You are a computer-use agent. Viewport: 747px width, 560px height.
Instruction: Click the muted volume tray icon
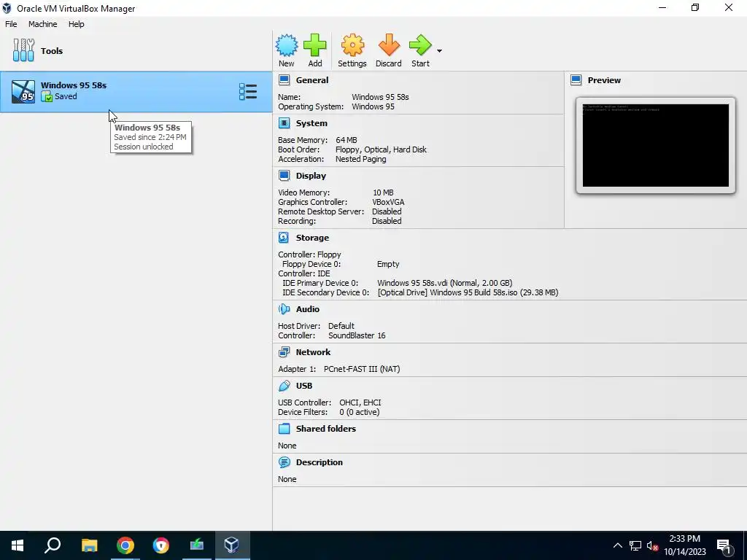pos(652,545)
